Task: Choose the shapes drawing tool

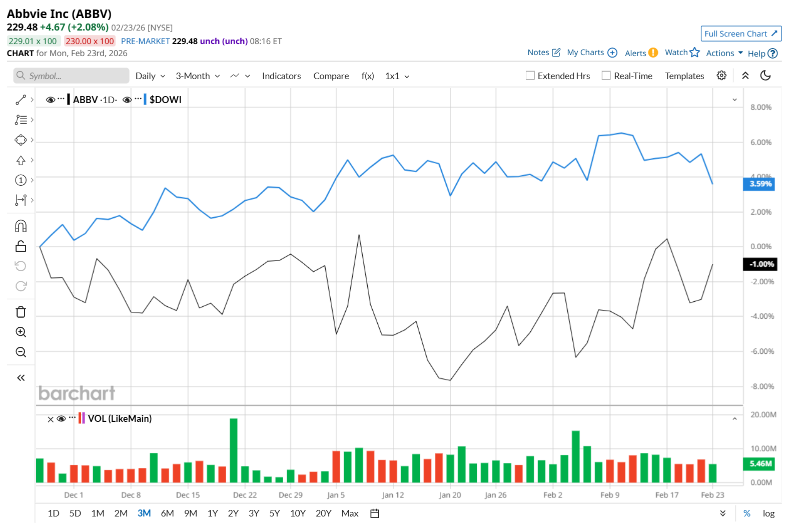Action: pos(21,140)
